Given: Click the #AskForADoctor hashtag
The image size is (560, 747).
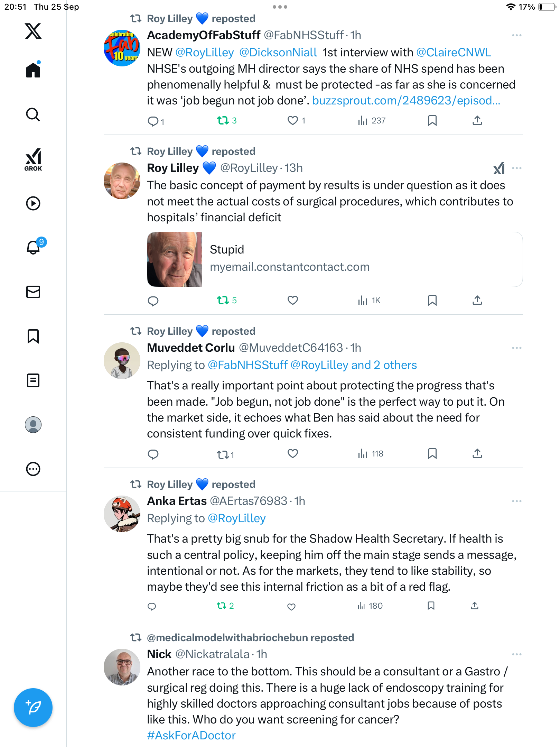Looking at the screenshot, I should click(x=191, y=735).
